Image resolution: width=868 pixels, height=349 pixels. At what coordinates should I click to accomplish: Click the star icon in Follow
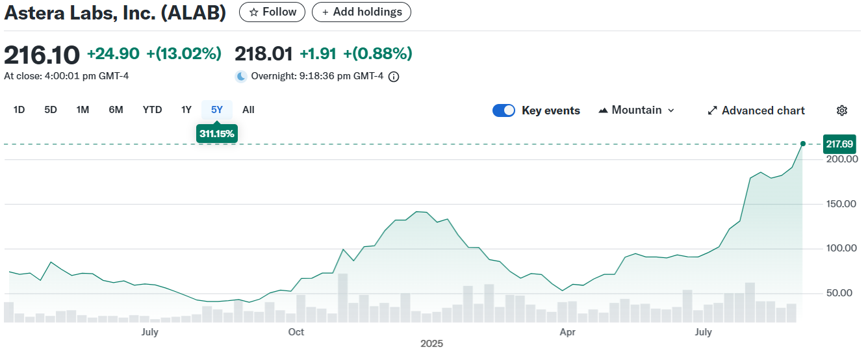pos(254,12)
